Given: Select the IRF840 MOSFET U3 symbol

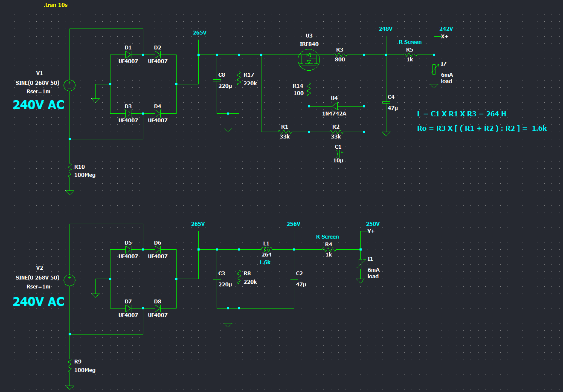Looking at the screenshot, I should tap(309, 58).
